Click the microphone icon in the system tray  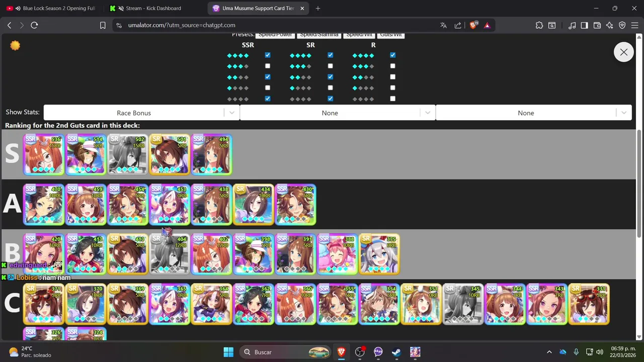click(x=576, y=352)
